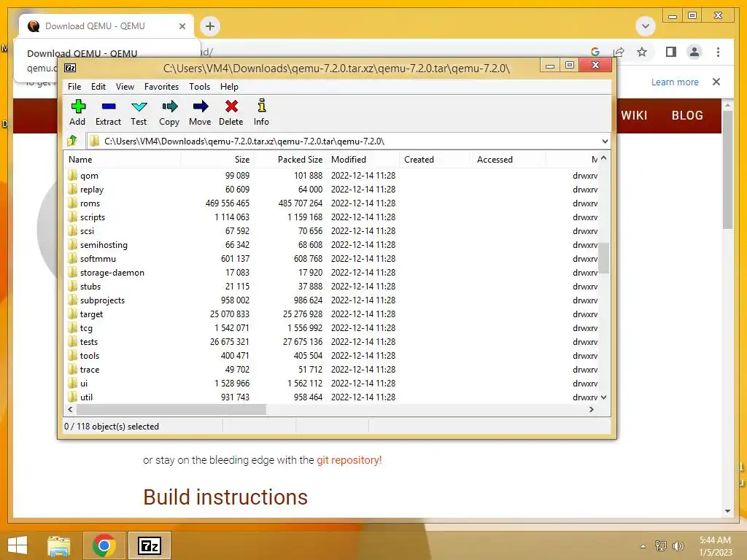Screen dimensions: 747x560
Task: Click the taskbar clock
Action: tap(715, 546)
